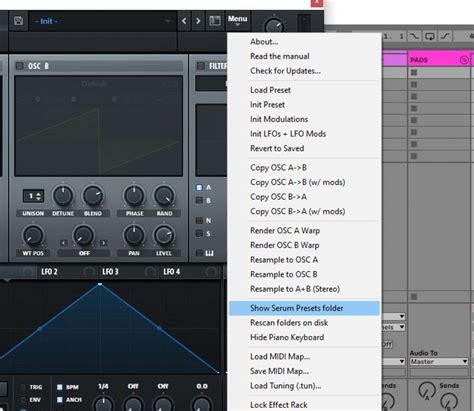
Task: Click the LFO rate knob under 1/4
Action: (104, 404)
